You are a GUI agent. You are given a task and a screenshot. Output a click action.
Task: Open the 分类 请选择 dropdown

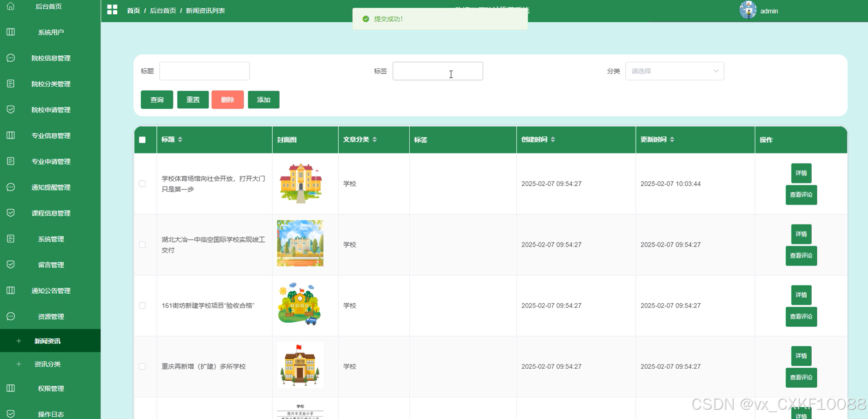pyautogui.click(x=675, y=71)
